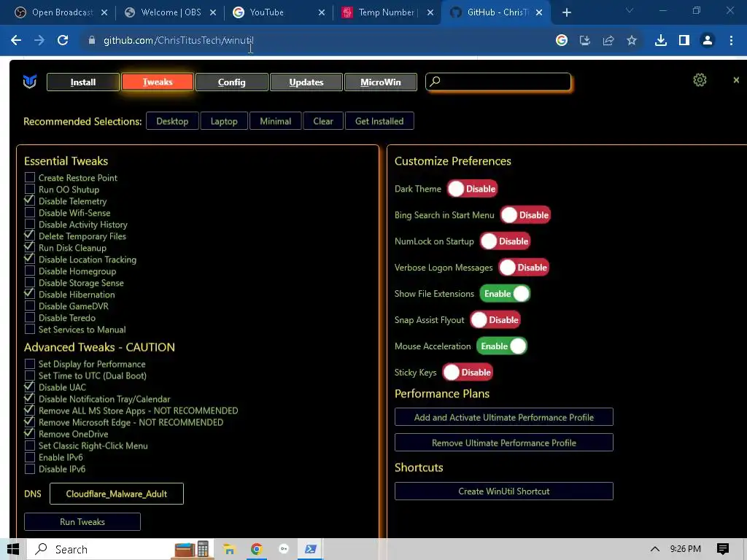Check Create Restore Point

coord(29,178)
